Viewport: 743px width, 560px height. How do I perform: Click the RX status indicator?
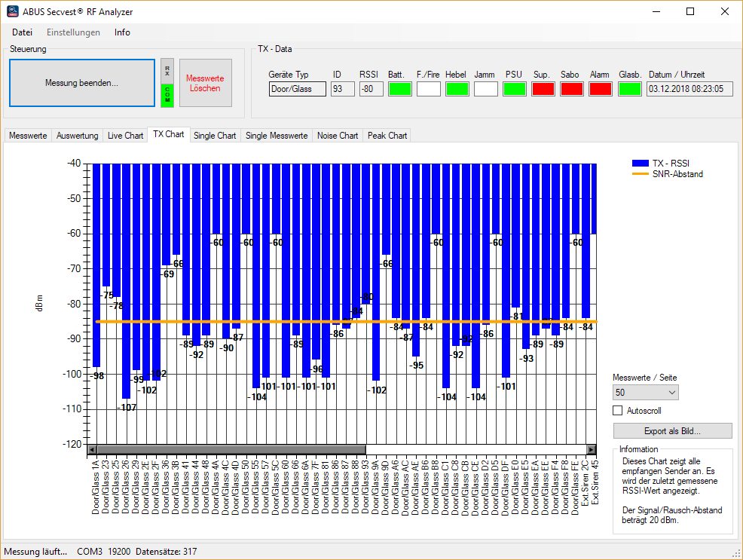click(x=167, y=71)
